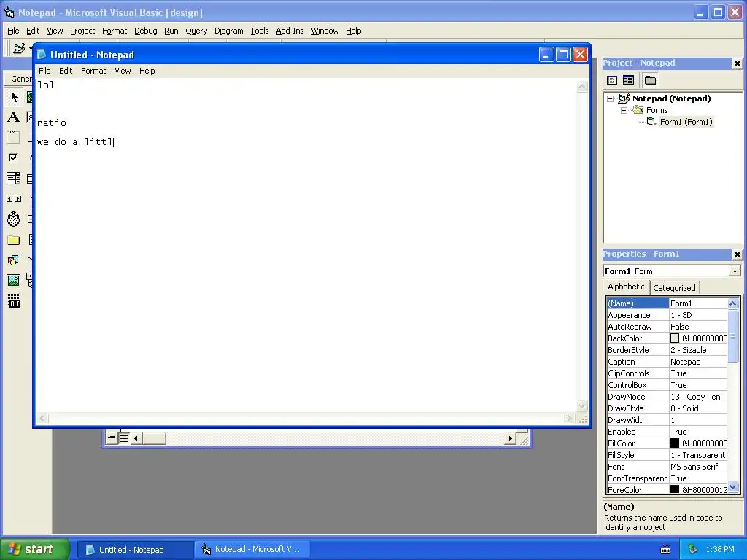
Task: Open the File menu in Visual Basic
Action: [13, 31]
